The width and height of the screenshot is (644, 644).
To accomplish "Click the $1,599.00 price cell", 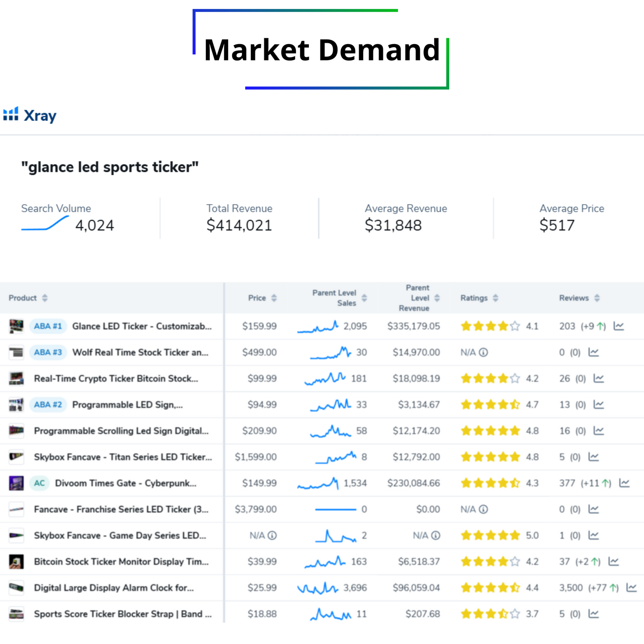I will tap(256, 457).
